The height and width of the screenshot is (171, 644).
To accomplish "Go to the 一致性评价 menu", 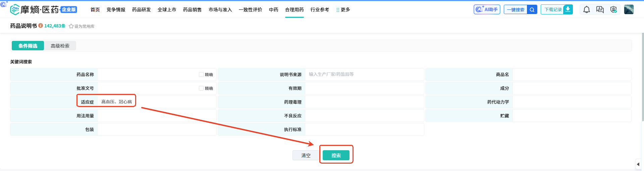I will point(250,10).
